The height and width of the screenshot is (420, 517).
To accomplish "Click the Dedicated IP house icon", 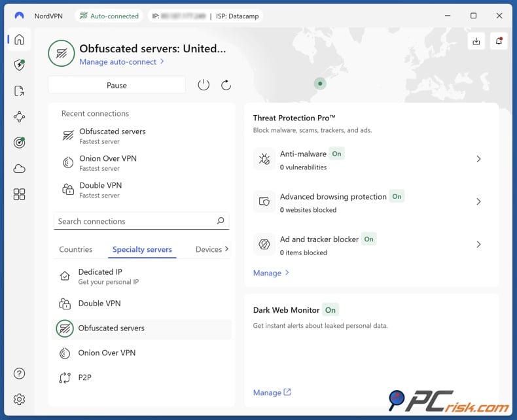I will [x=65, y=276].
